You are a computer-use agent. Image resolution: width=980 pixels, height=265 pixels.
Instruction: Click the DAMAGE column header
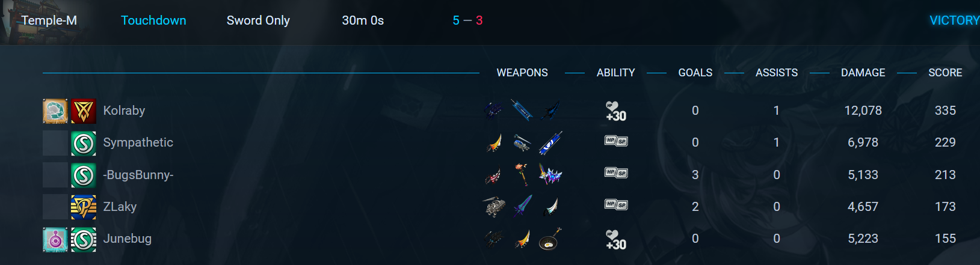pyautogui.click(x=863, y=73)
